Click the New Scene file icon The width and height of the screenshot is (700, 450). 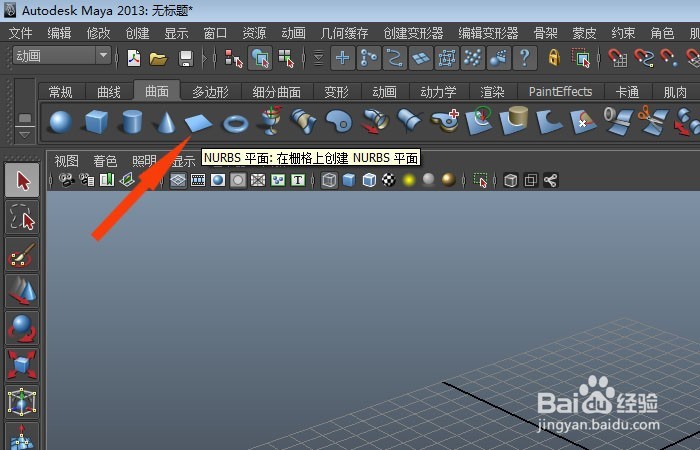(x=134, y=58)
